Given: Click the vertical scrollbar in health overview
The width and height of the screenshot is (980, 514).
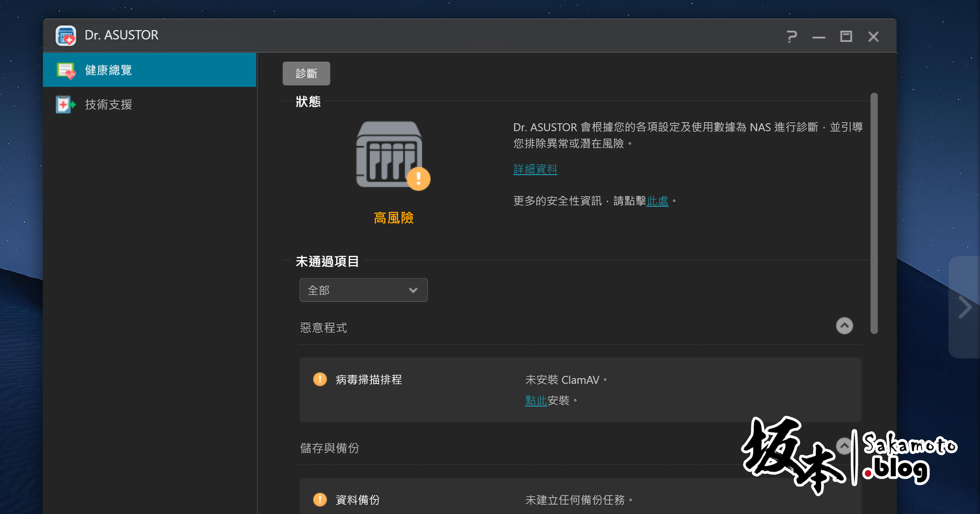Looking at the screenshot, I should pyautogui.click(x=874, y=213).
